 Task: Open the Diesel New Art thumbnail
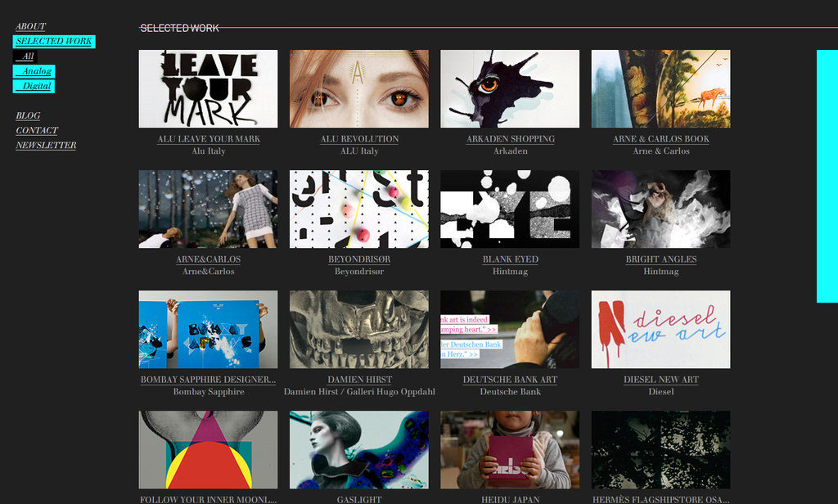coord(660,329)
